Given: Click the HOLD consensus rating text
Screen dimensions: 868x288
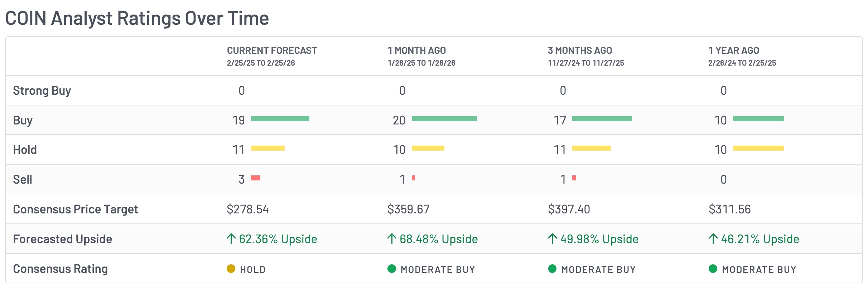Looking at the screenshot, I should coord(253,270).
